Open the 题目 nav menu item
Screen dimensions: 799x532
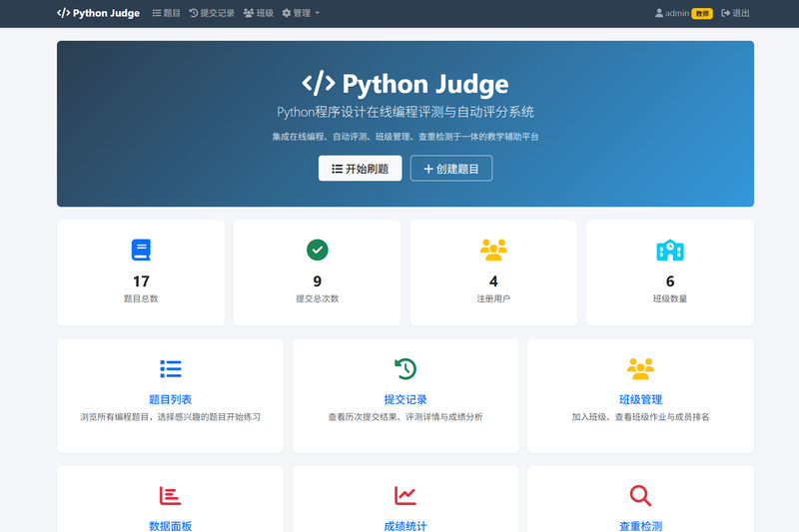click(166, 13)
